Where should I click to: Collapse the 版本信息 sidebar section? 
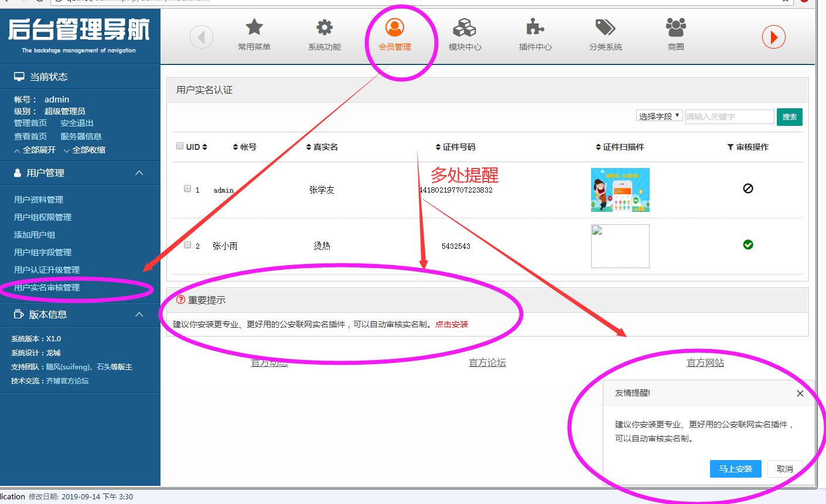point(139,314)
